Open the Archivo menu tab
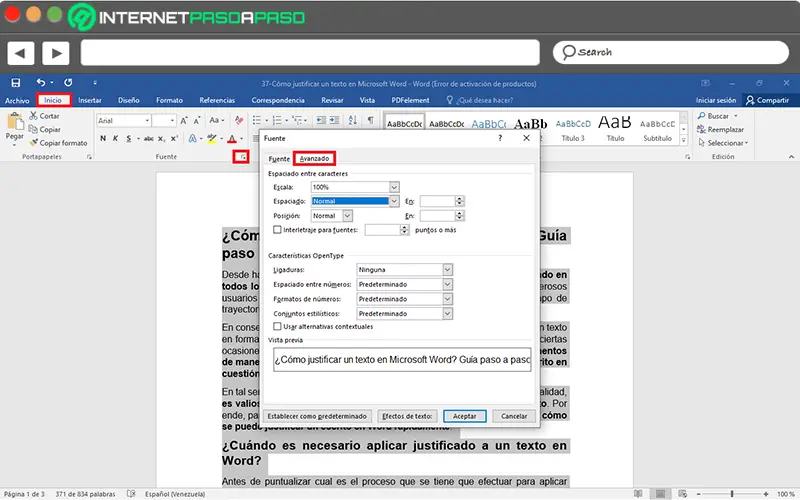Viewport: 800px width, 500px height. 17,101
